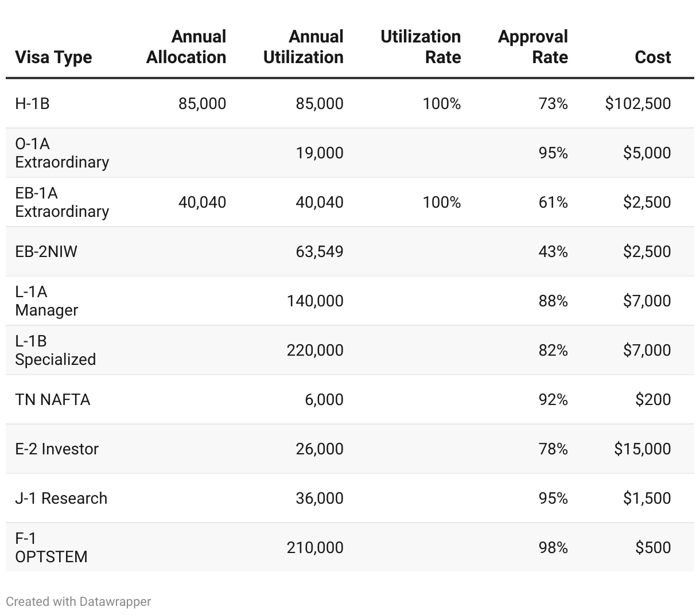Select the 220,000 annual utilization value
The image size is (700, 615).
pyautogui.click(x=315, y=350)
